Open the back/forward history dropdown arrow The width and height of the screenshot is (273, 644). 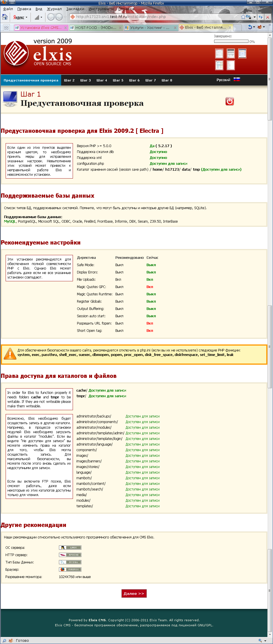65,17
